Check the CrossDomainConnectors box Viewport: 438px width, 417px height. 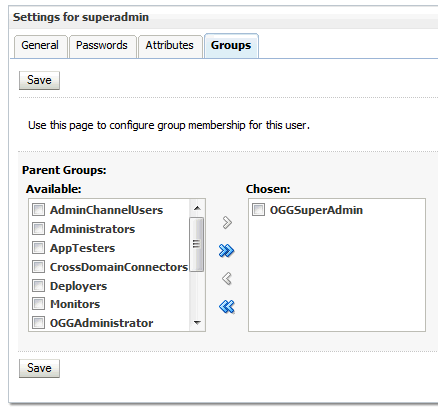click(x=38, y=267)
